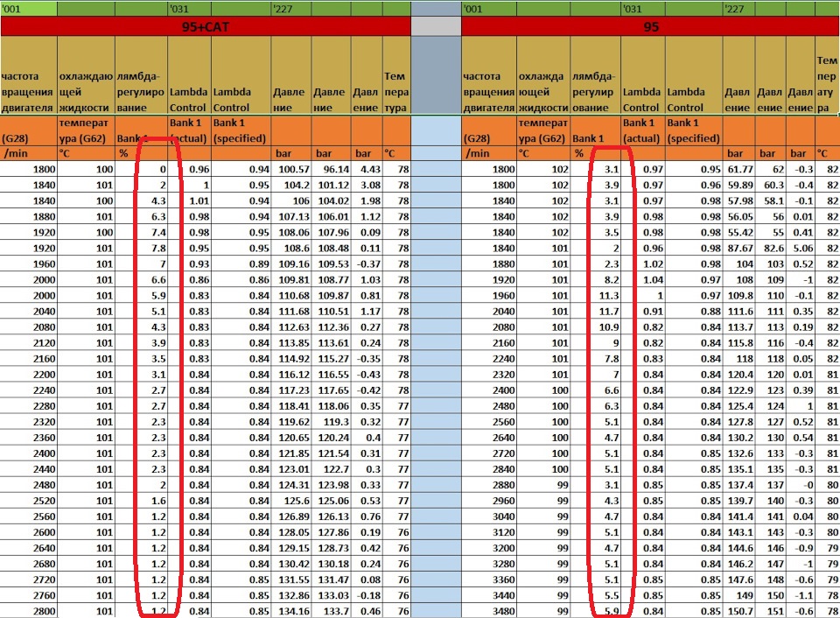Select the '031 cell above the 95 table
Image resolution: width=840 pixels, height=618 pixels.
click(x=643, y=9)
